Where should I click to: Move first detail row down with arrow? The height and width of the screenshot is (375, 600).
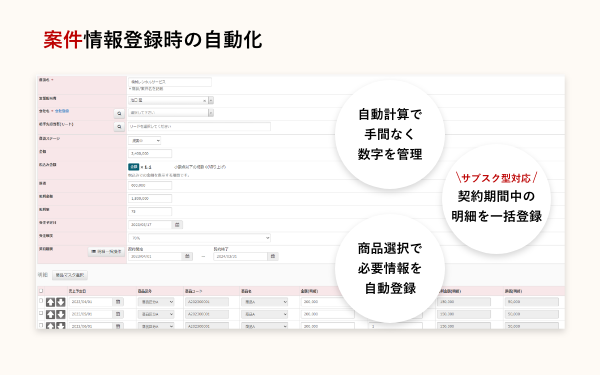tap(61, 302)
